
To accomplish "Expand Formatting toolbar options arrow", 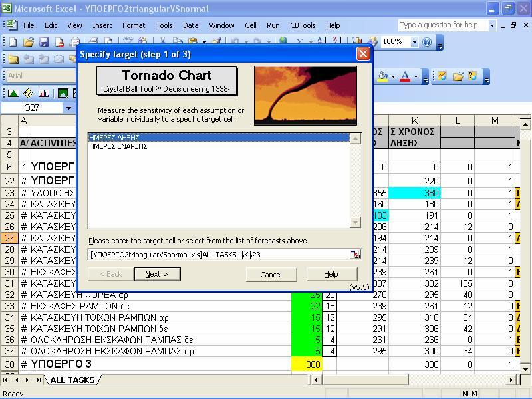I will 426,78.
